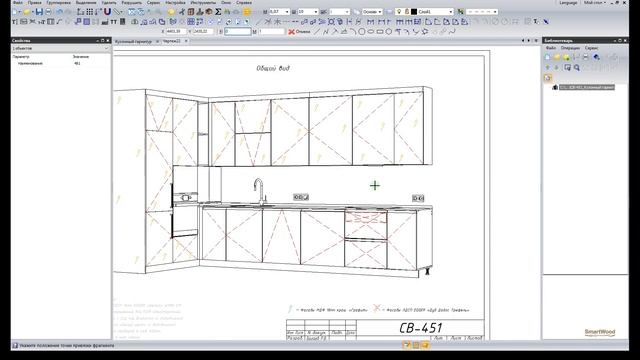Click the Sigma summation icon
The width and height of the screenshot is (640, 360).
point(218,12)
